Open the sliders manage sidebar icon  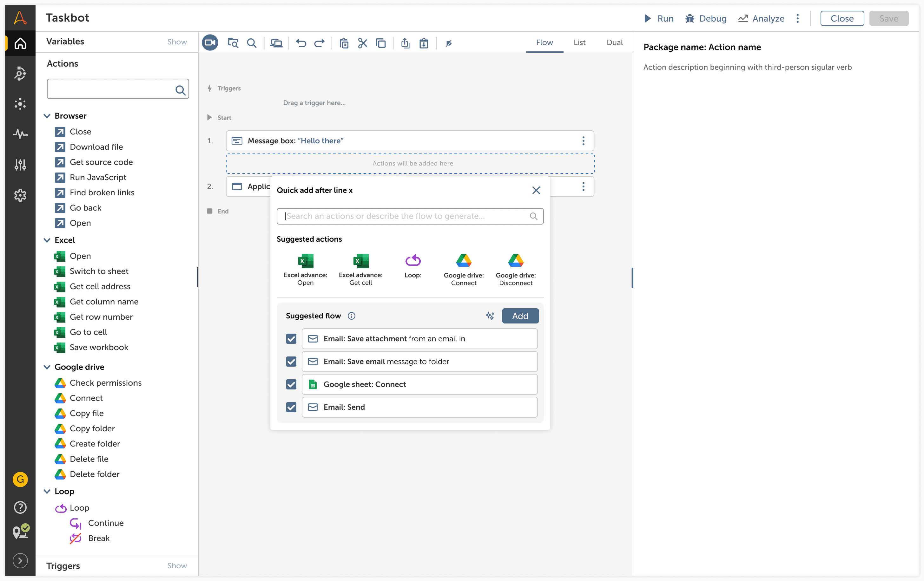pos(20,165)
